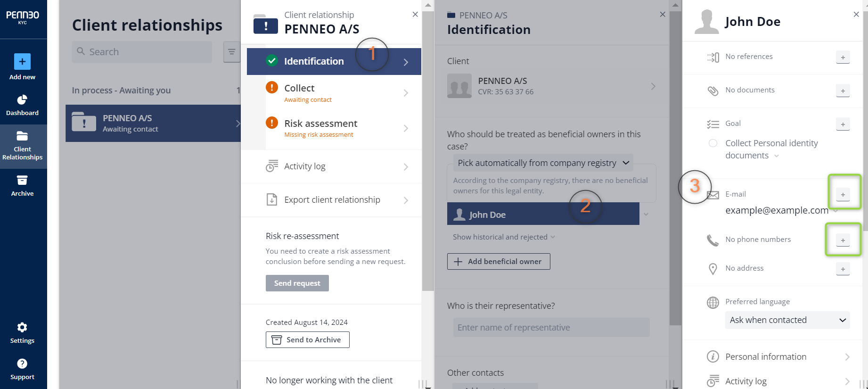Open Pick automatically from company registry dropdown
Screen dimensions: 868x389
coord(543,163)
